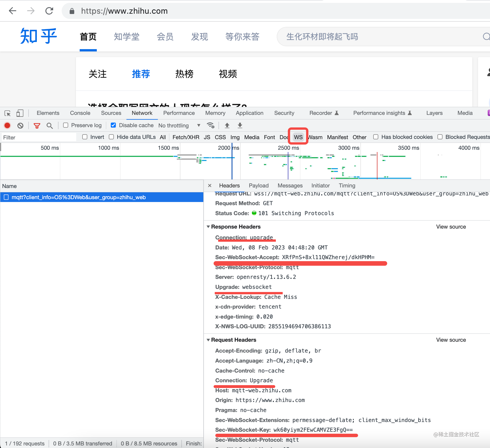Open the Recorder tab
Screen dimensions: 490x448
pos(324,113)
